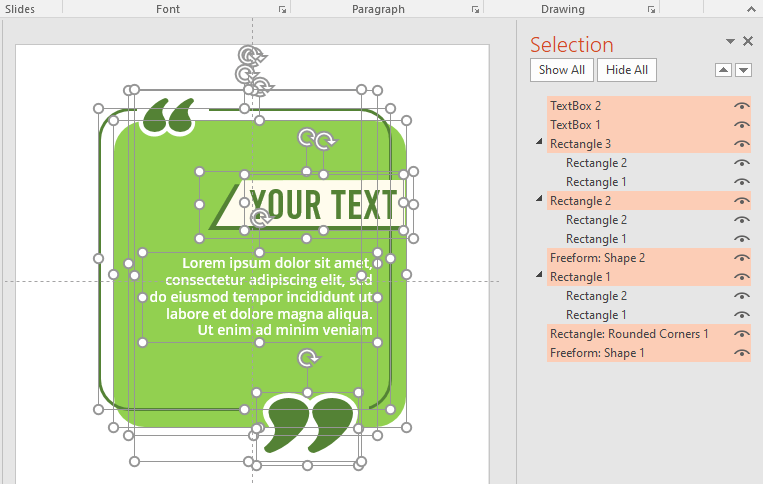Click the Bring Forward up arrow
Screen dimensions: 763x484
tap(725, 70)
